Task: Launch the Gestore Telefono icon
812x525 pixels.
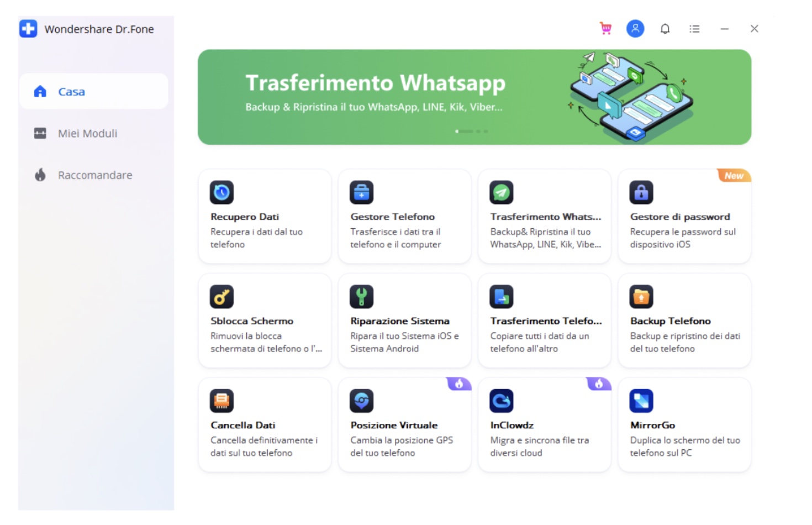Action: click(361, 192)
